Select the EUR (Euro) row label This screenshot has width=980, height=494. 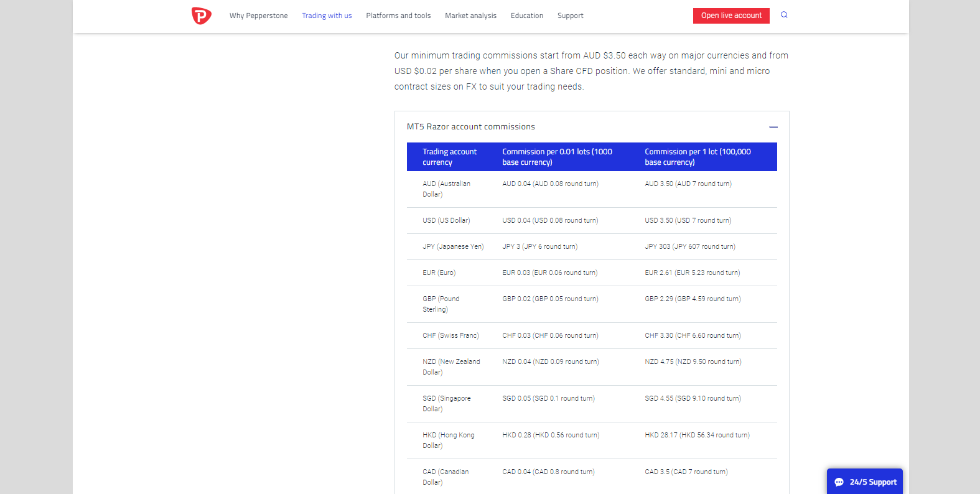click(439, 273)
